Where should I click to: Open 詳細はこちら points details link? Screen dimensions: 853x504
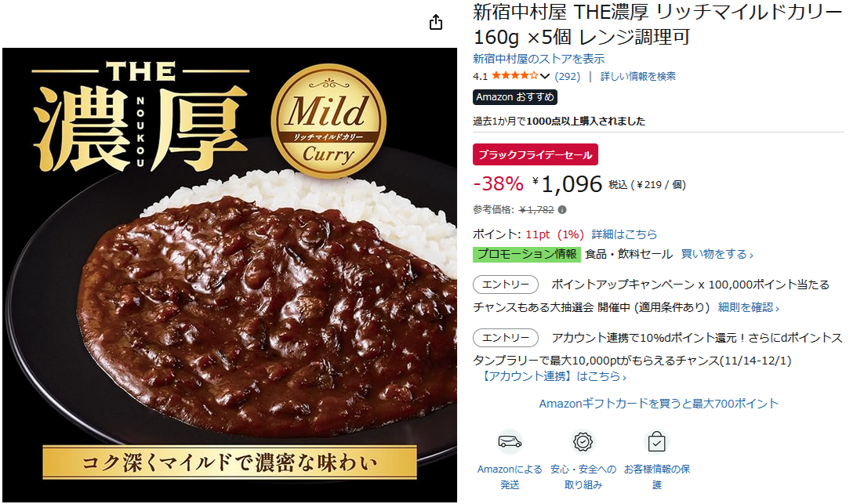click(x=624, y=234)
